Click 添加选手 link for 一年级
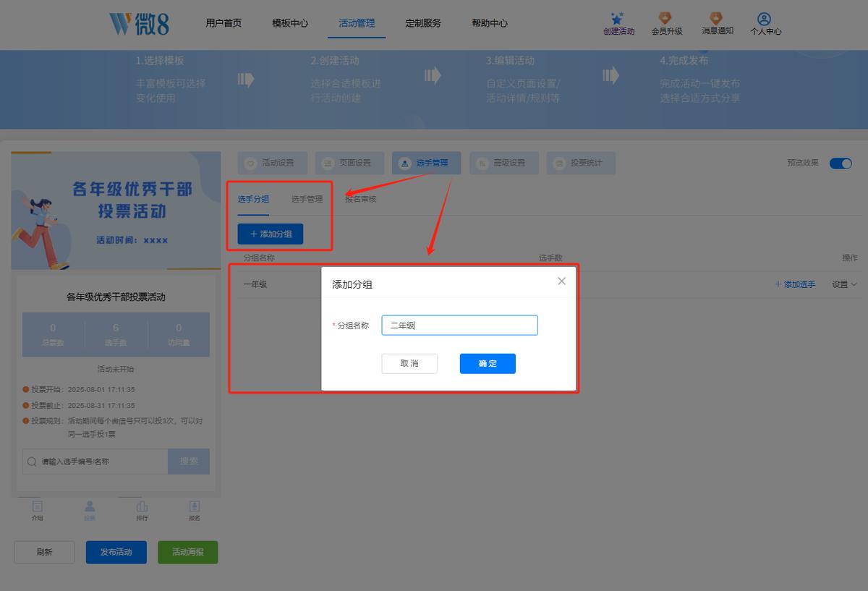This screenshot has height=591, width=868. point(795,284)
